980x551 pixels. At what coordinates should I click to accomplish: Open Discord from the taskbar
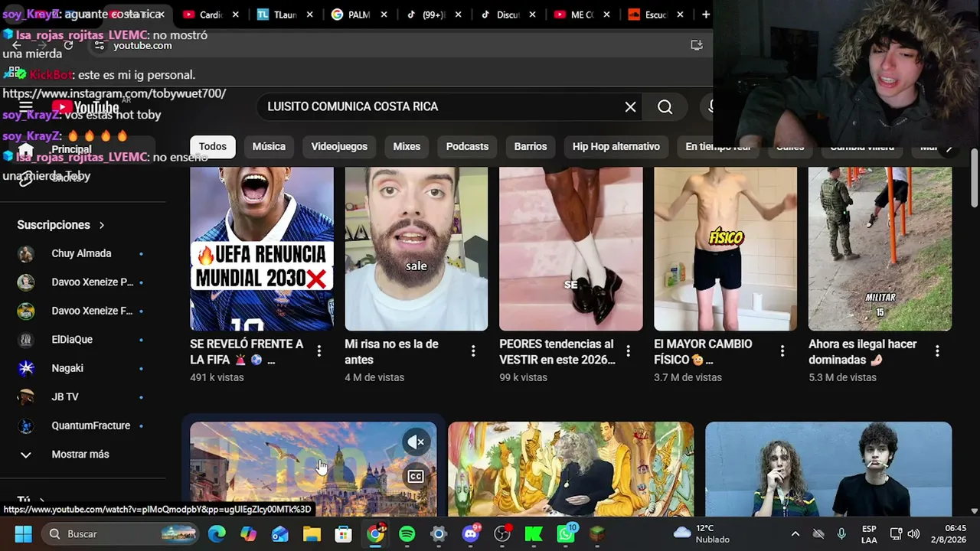pyautogui.click(x=471, y=534)
